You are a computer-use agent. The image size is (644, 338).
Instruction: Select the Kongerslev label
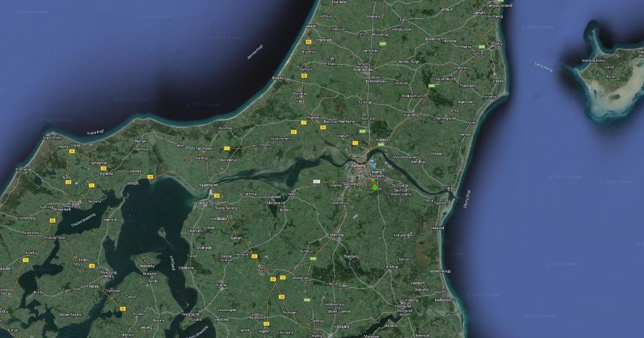[404, 235]
